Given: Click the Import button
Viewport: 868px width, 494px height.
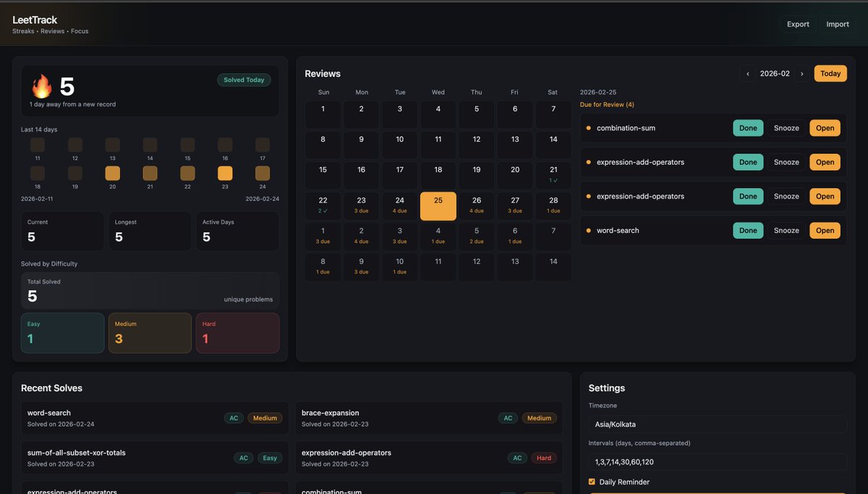Looking at the screenshot, I should [838, 24].
